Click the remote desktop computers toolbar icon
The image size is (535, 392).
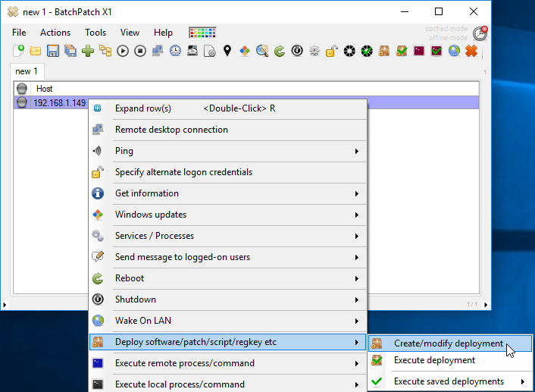[x=158, y=51]
